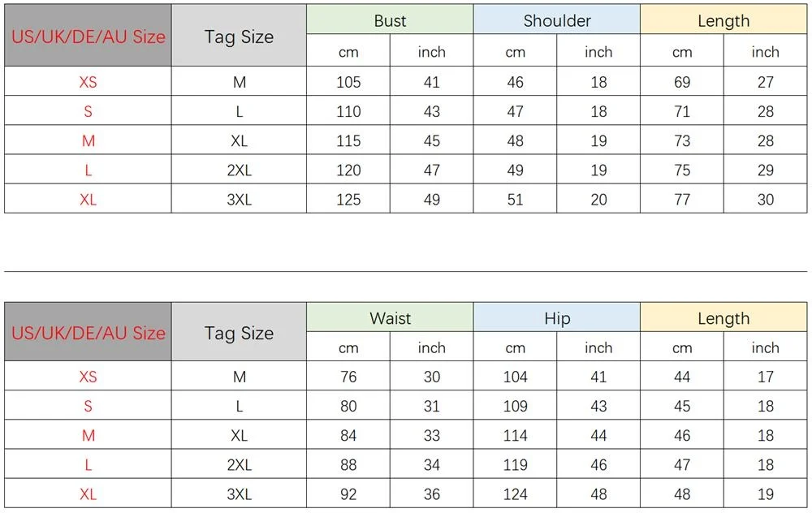Select the red XS size in bottom table
Image resolution: width=812 pixels, height=513 pixels.
point(88,377)
